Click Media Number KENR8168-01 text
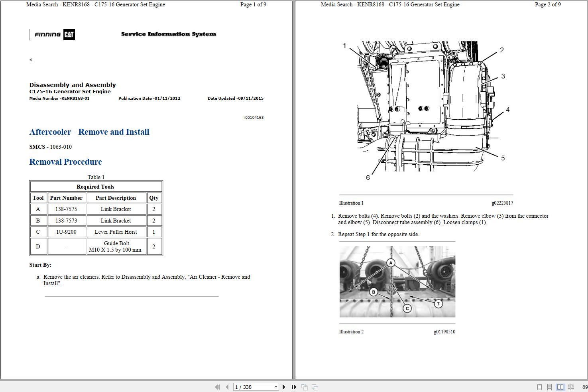The height and width of the screenshot is (392, 588). (x=59, y=98)
